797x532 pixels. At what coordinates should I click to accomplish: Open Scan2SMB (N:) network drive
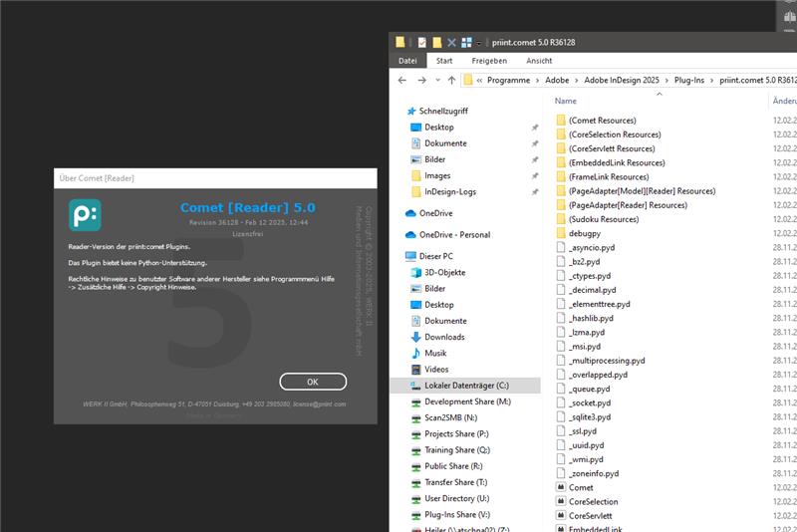pyautogui.click(x=451, y=417)
